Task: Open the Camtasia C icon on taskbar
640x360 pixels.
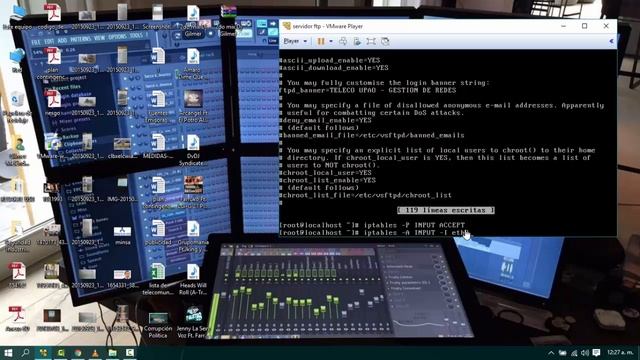Action: pyautogui.click(x=130, y=353)
